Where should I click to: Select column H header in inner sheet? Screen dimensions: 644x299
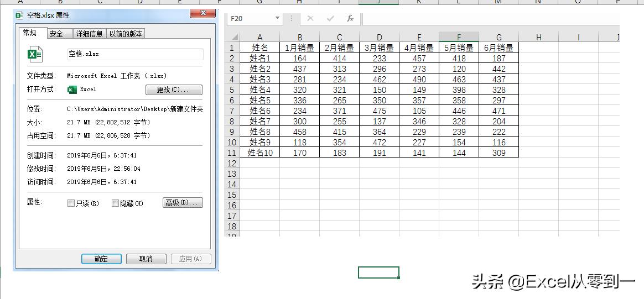[539, 37]
